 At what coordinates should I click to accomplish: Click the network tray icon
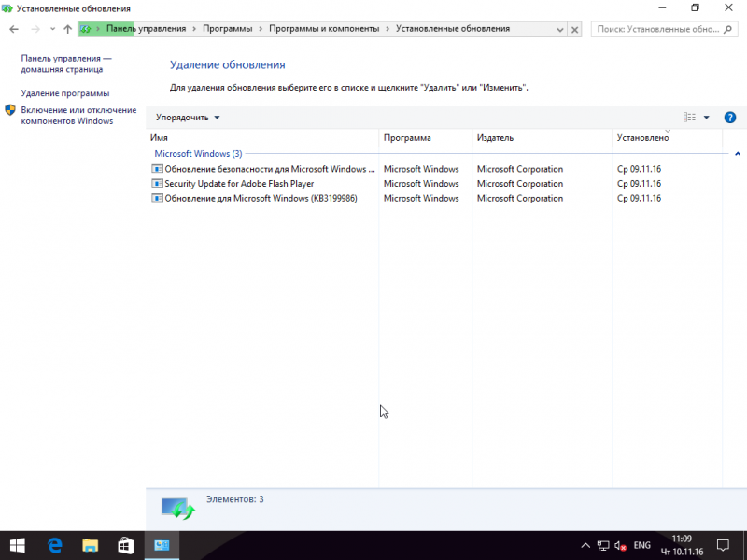tap(603, 546)
